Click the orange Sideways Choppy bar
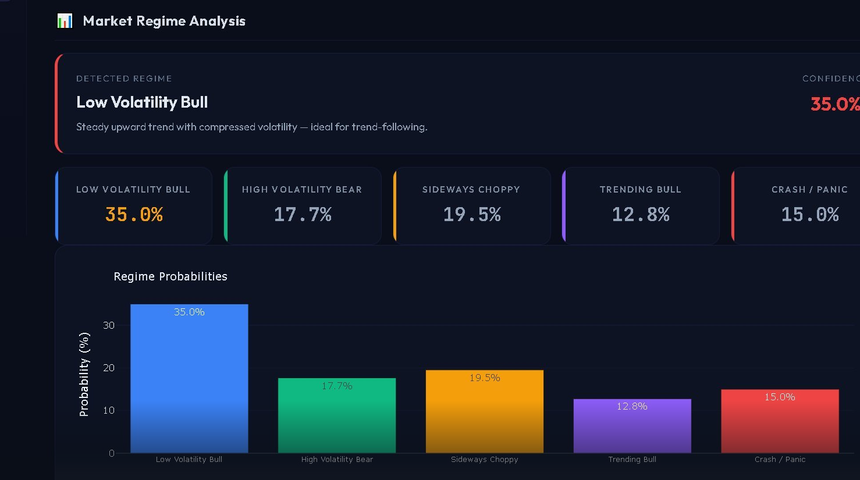860x480 pixels. click(x=484, y=411)
